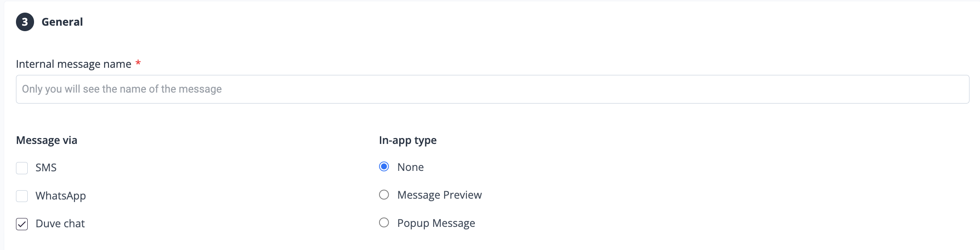Select the Popup Message radio button
Screen dimensions: 980x250
tap(384, 223)
